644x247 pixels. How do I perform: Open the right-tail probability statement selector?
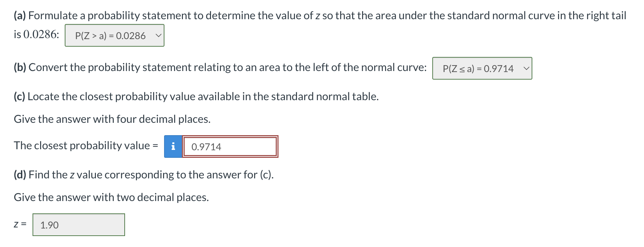(x=114, y=35)
